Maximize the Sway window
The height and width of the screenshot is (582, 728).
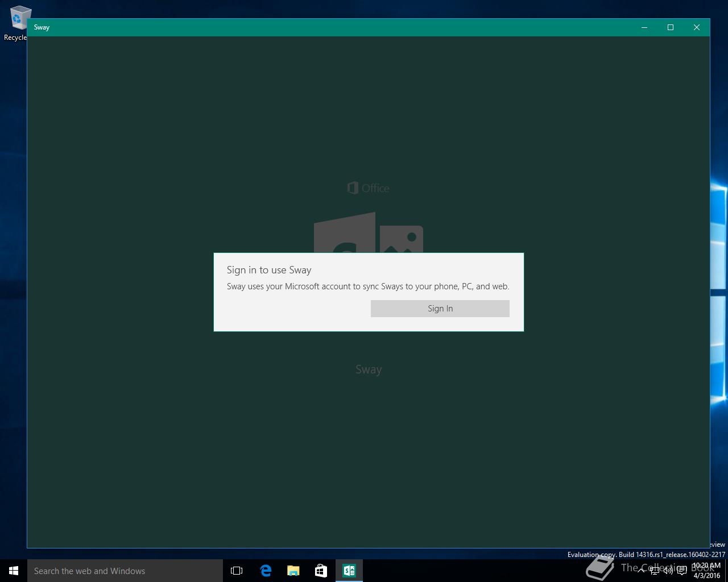tap(671, 27)
